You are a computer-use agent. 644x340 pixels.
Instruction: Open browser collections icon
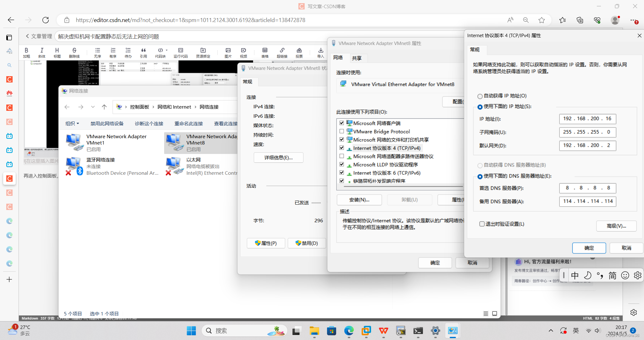pos(580,20)
